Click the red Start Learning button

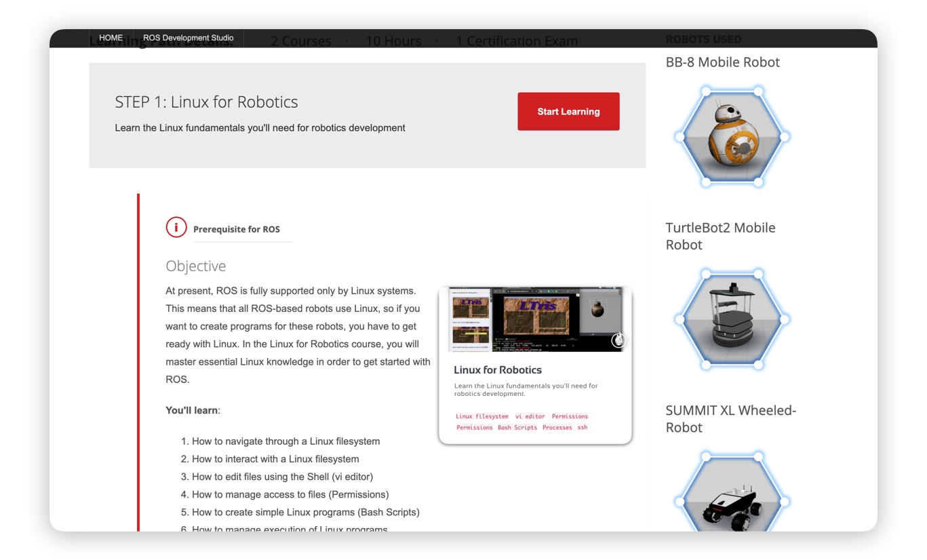[568, 111]
